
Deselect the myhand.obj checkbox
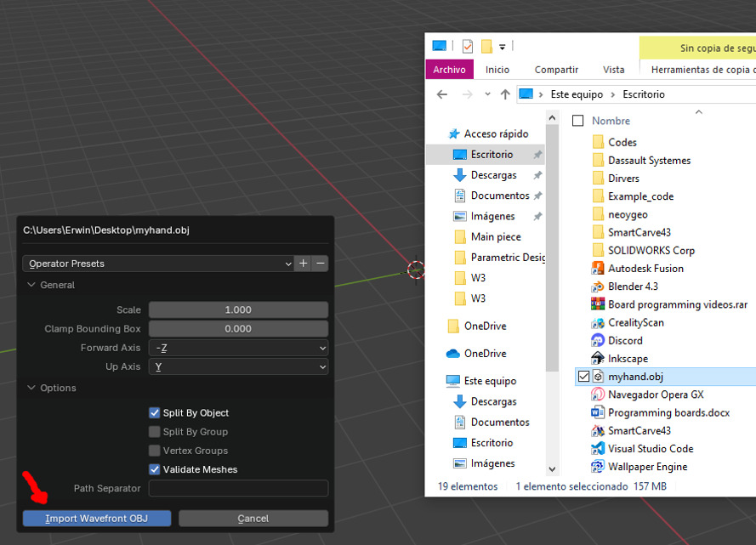(x=583, y=376)
